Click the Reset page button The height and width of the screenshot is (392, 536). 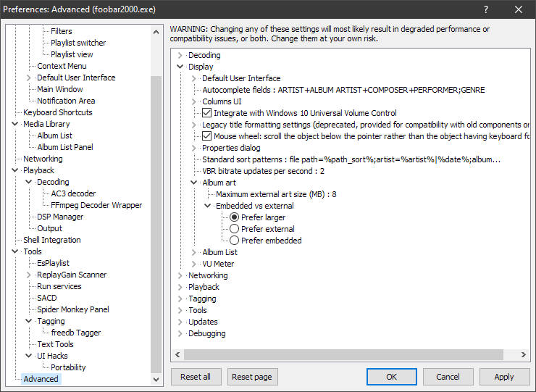[252, 377]
